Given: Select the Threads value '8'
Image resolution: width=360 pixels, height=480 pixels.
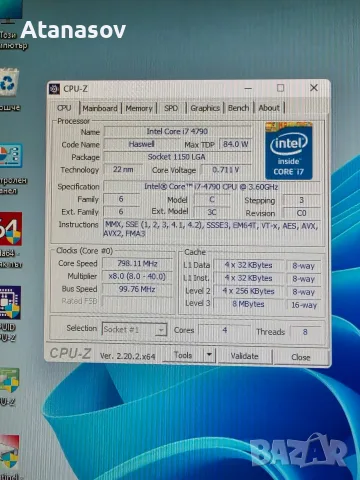Looking at the screenshot, I should tap(305, 332).
